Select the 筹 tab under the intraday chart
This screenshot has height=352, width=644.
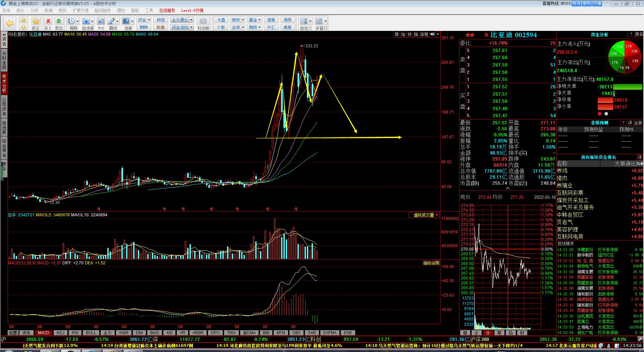click(499, 333)
